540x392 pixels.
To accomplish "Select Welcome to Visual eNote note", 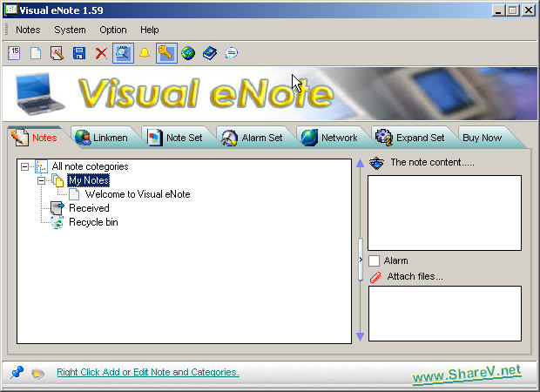I will click(138, 194).
